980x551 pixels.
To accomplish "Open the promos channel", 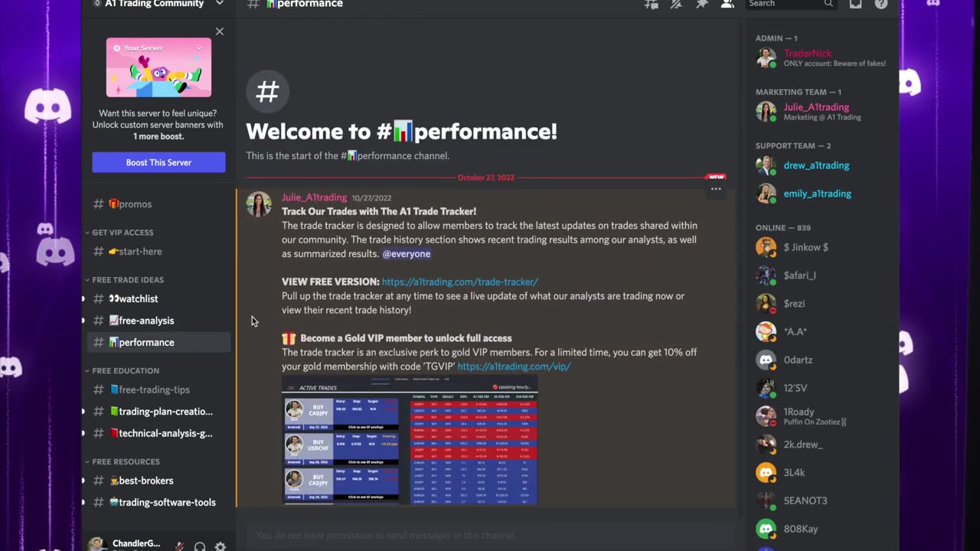I will (158, 204).
